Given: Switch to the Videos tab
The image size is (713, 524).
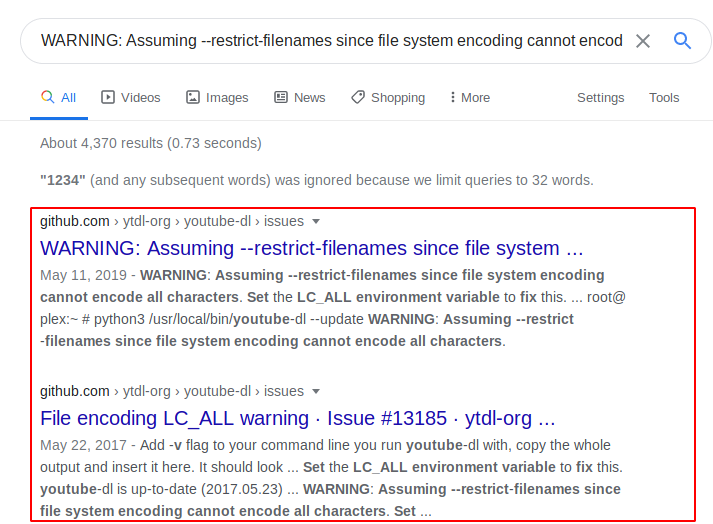Looking at the screenshot, I should tap(131, 97).
